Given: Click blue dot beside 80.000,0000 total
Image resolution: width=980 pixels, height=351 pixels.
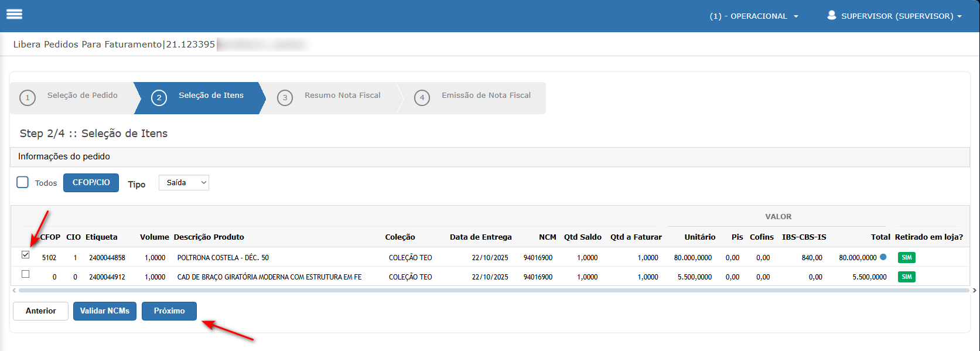Looking at the screenshot, I should tap(883, 257).
